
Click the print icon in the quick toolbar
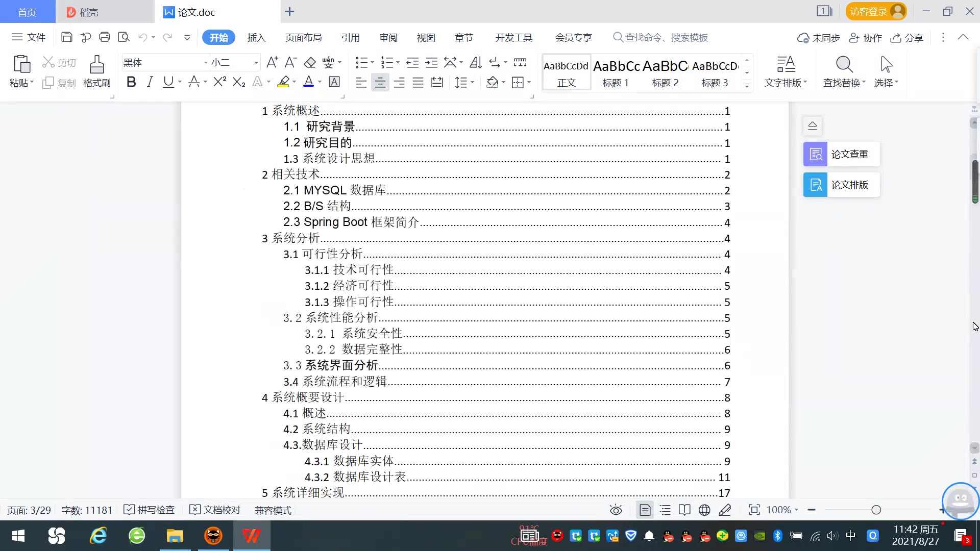(105, 37)
